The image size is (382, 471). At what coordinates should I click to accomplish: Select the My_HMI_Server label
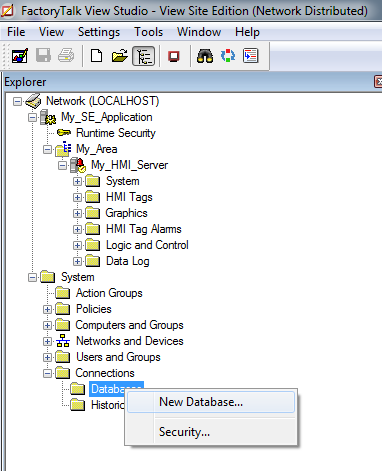point(130,165)
